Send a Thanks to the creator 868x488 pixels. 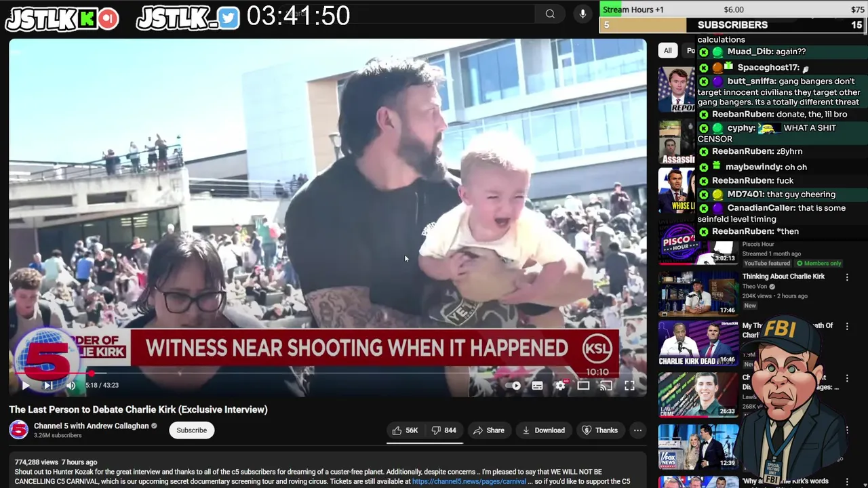tap(600, 430)
